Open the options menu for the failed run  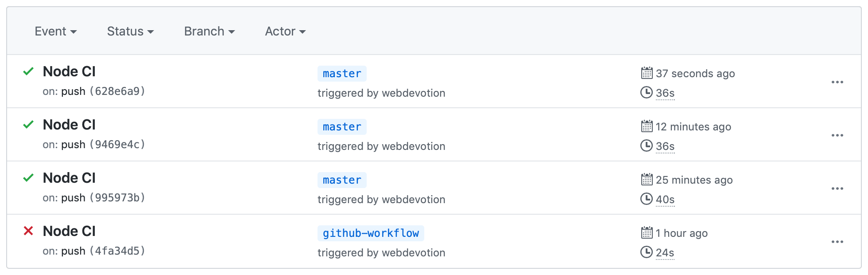coord(838,241)
